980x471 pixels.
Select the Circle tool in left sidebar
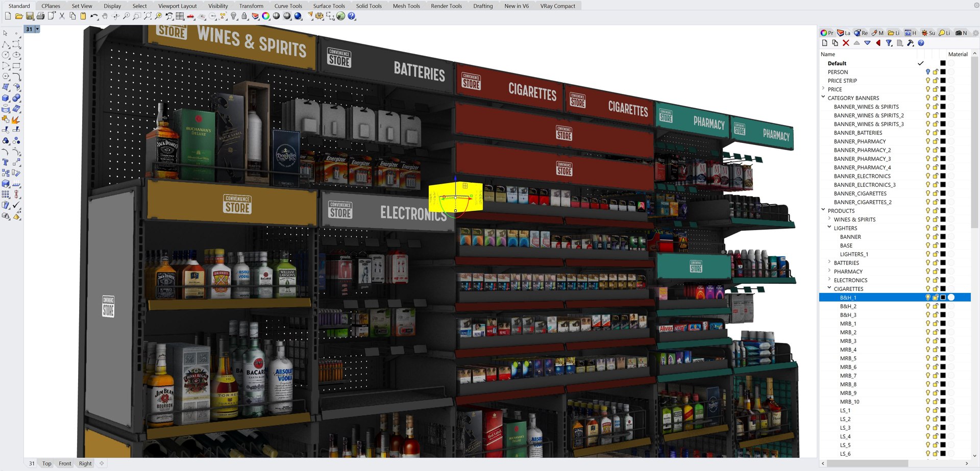pos(6,55)
